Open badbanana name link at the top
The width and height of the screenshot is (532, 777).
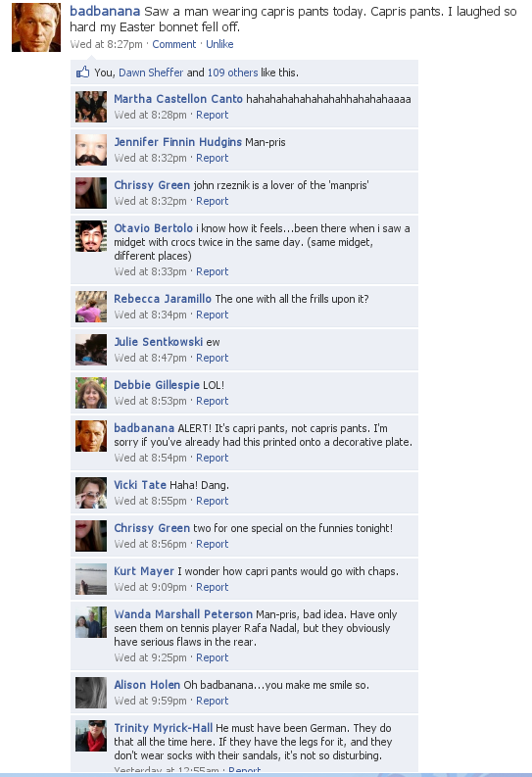[x=105, y=11]
